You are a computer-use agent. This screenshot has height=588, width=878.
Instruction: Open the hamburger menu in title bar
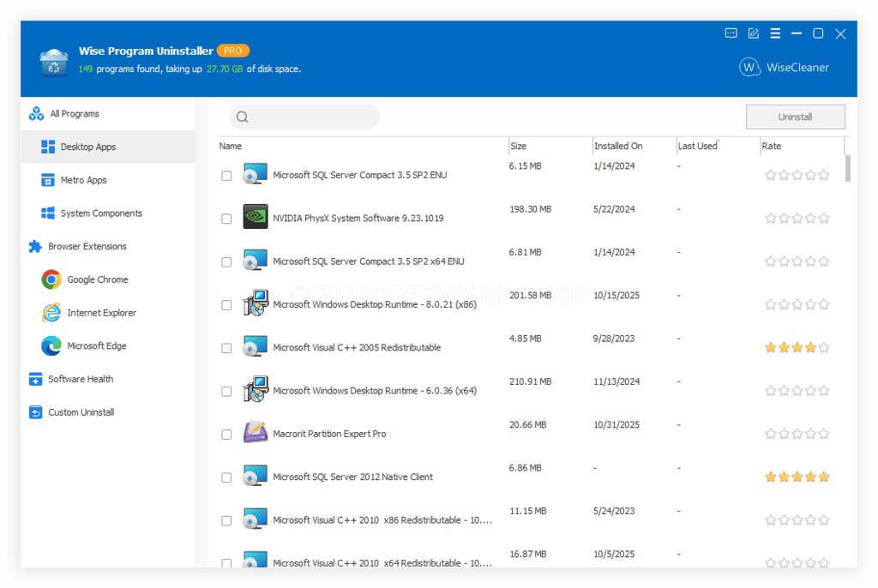[775, 33]
